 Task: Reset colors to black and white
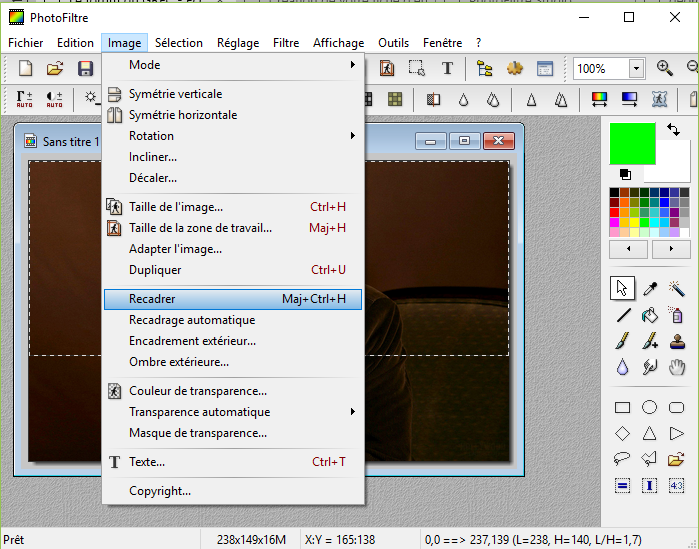coord(625,174)
